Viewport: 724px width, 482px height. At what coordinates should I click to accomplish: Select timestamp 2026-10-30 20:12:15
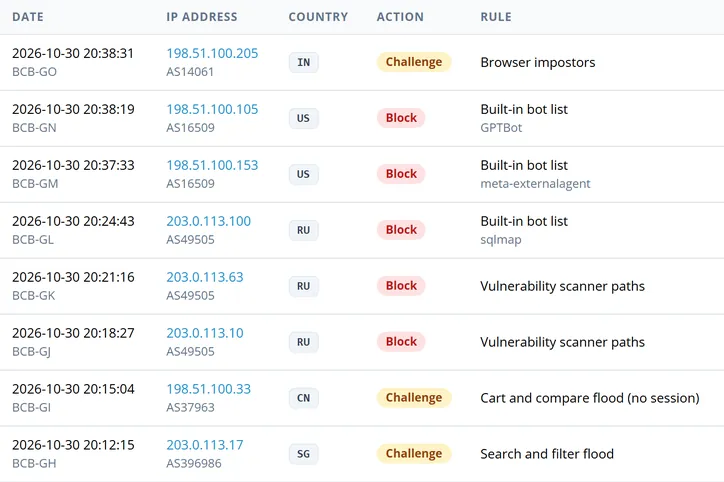coord(73,445)
